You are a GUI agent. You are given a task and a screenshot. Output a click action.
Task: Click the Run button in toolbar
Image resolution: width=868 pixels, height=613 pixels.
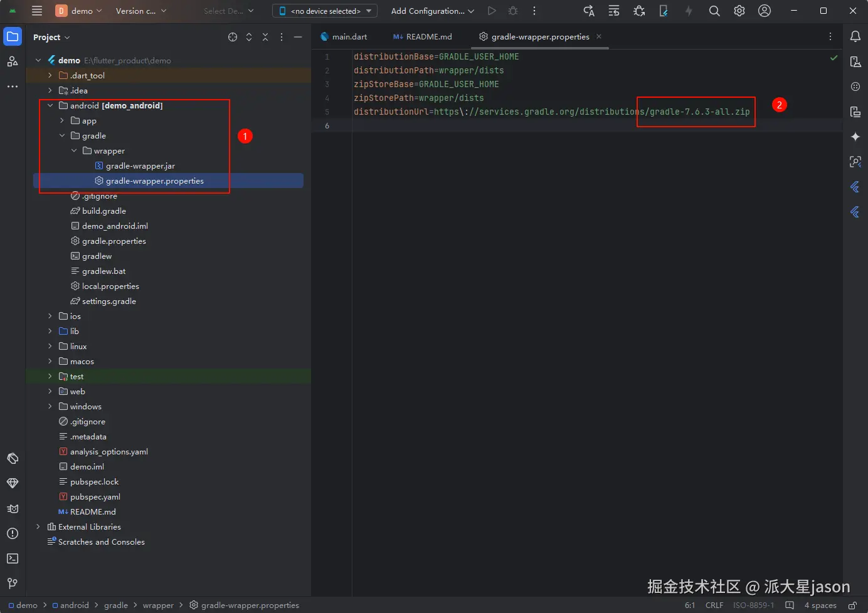click(x=492, y=11)
